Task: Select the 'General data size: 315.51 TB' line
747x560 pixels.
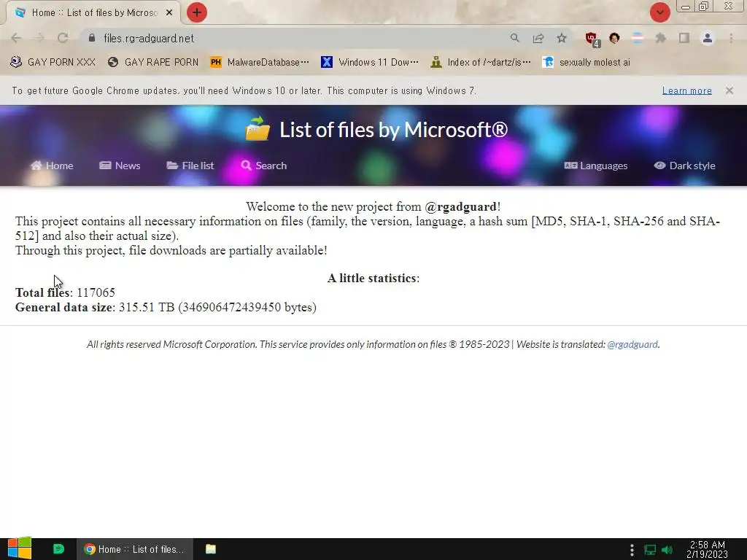Action: pos(166,307)
